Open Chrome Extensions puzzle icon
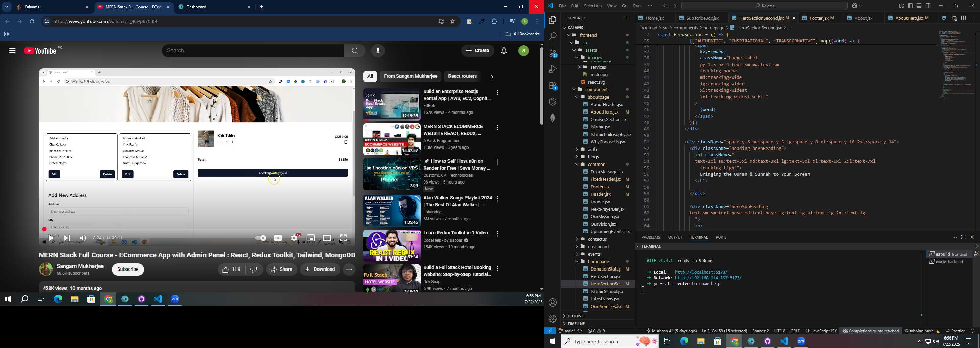This screenshot has height=348, width=980. pyautogui.click(x=494, y=22)
